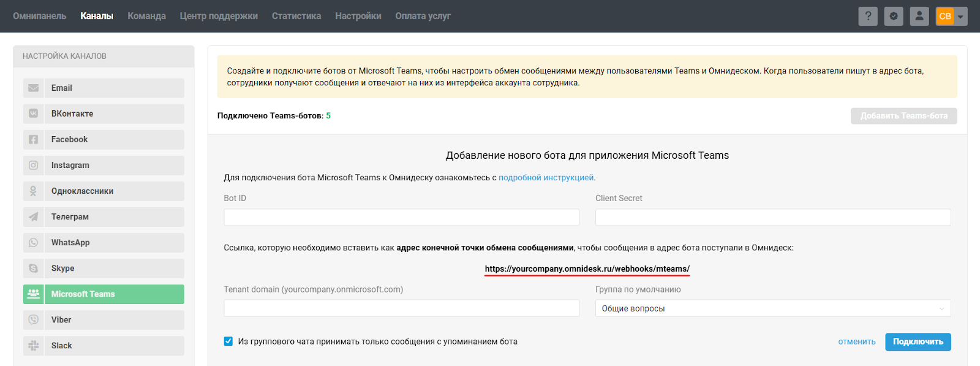Select the Телеграм channel label

[70, 217]
